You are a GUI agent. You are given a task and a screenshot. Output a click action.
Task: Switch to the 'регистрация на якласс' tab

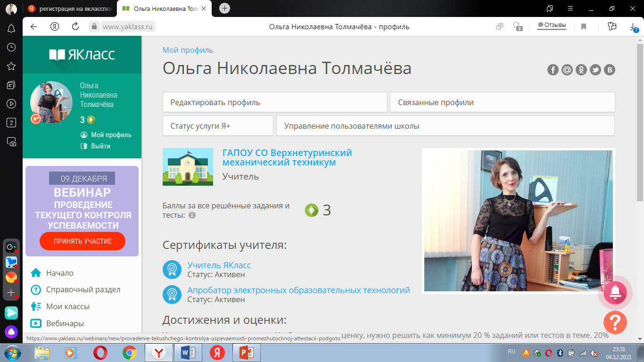pos(69,8)
